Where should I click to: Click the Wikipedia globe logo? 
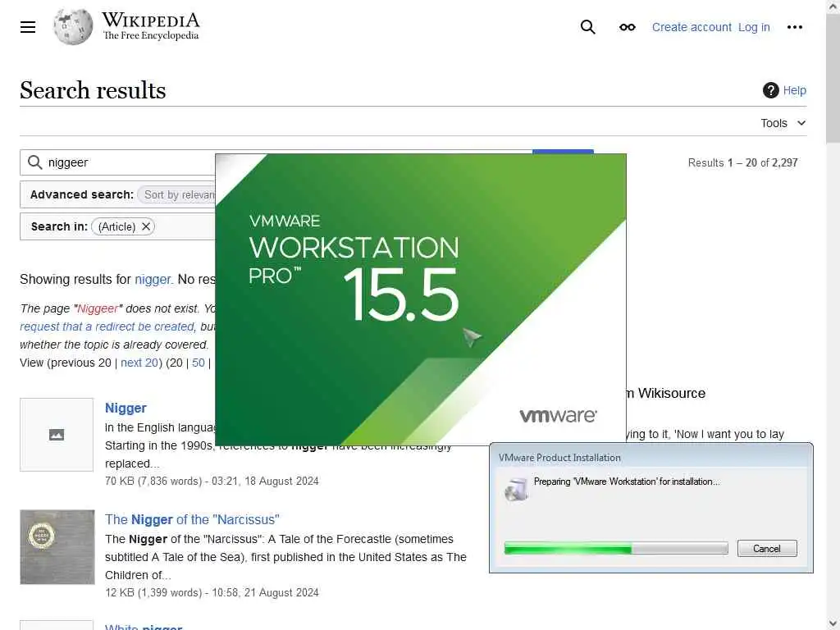point(73,27)
